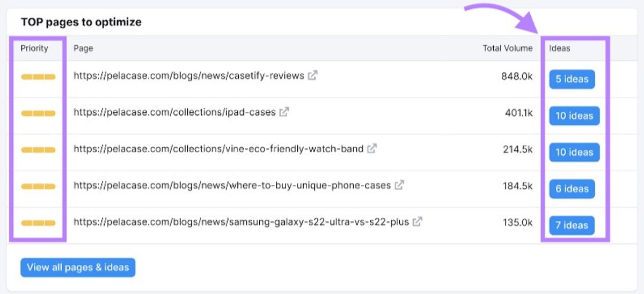Click the Ideas column header
This screenshot has height=294, width=644.
(559, 48)
